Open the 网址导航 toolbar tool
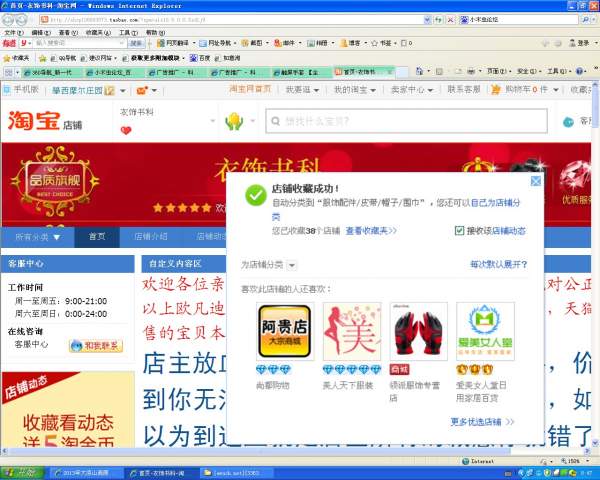Image resolution: width=600 pixels, height=480 pixels. [x=215, y=43]
